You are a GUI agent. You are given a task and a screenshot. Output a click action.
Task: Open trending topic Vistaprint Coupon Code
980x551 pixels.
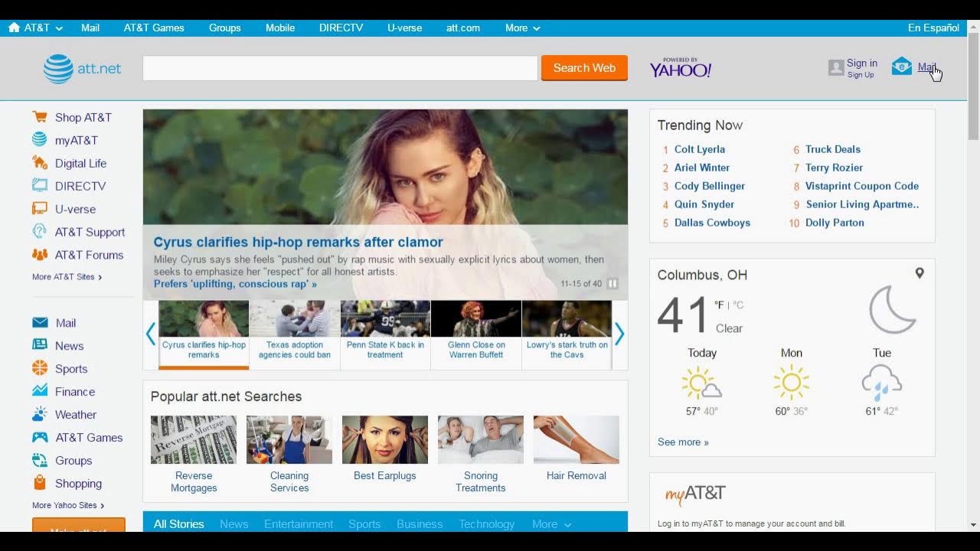tap(862, 186)
